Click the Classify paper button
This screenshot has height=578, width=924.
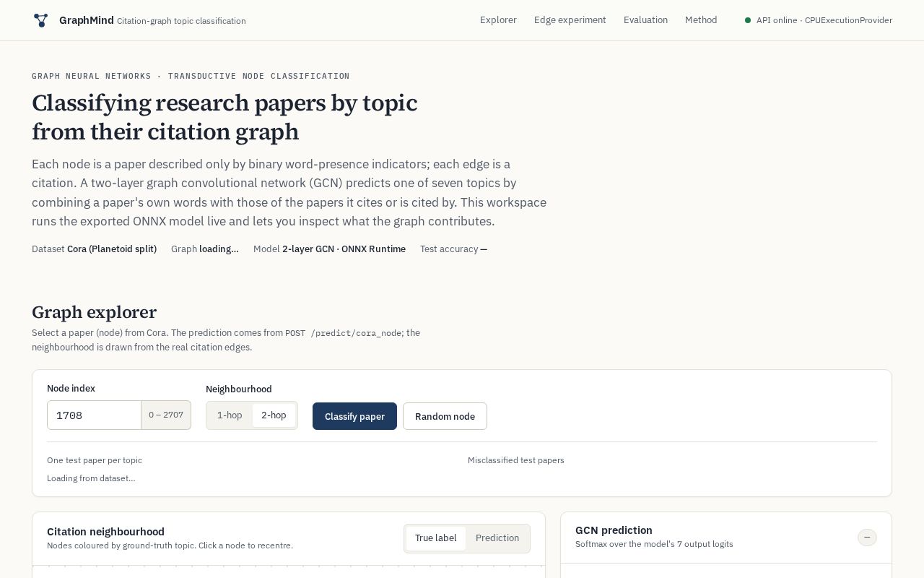click(354, 416)
